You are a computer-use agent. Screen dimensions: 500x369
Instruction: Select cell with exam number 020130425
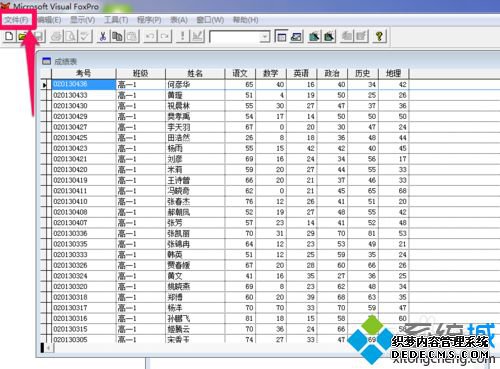click(84, 138)
